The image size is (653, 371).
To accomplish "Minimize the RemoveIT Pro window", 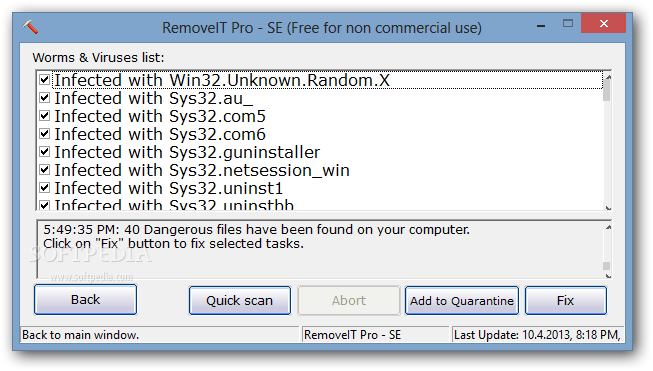I will 541,25.
